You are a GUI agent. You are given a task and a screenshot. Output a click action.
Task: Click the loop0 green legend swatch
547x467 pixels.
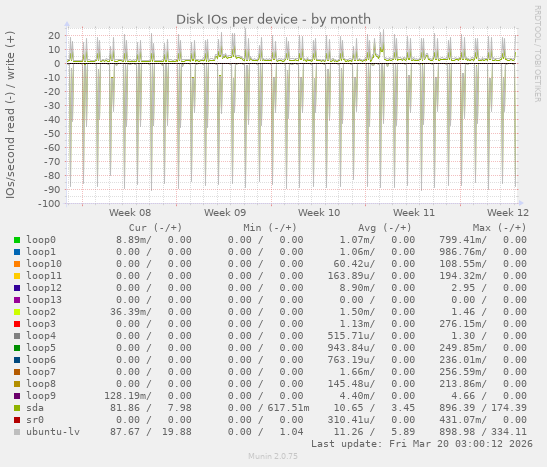pyautogui.click(x=17, y=240)
